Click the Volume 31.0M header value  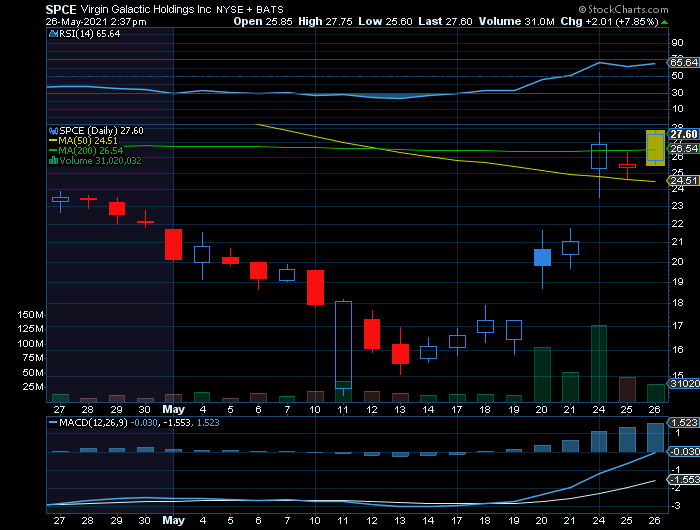point(517,21)
